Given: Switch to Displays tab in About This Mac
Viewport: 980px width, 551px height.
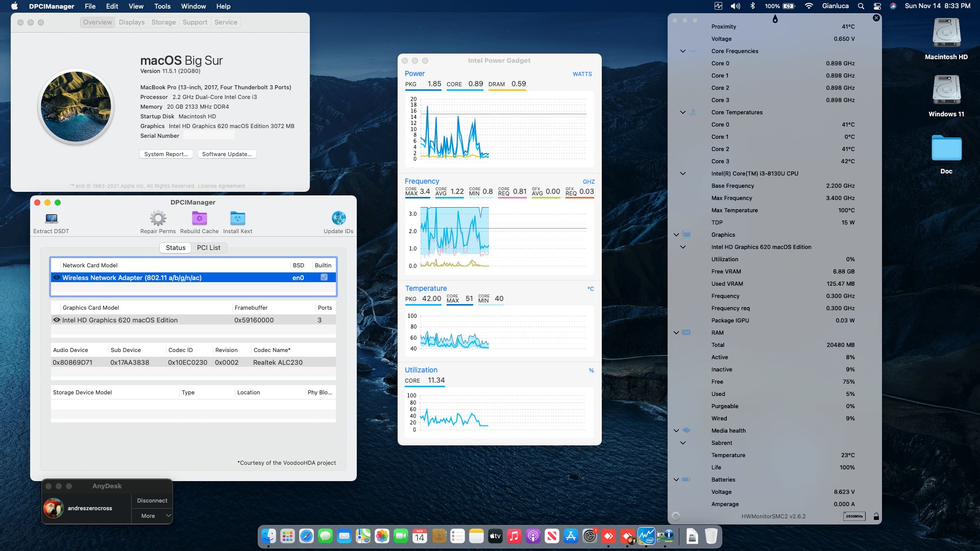Looking at the screenshot, I should 132,22.
